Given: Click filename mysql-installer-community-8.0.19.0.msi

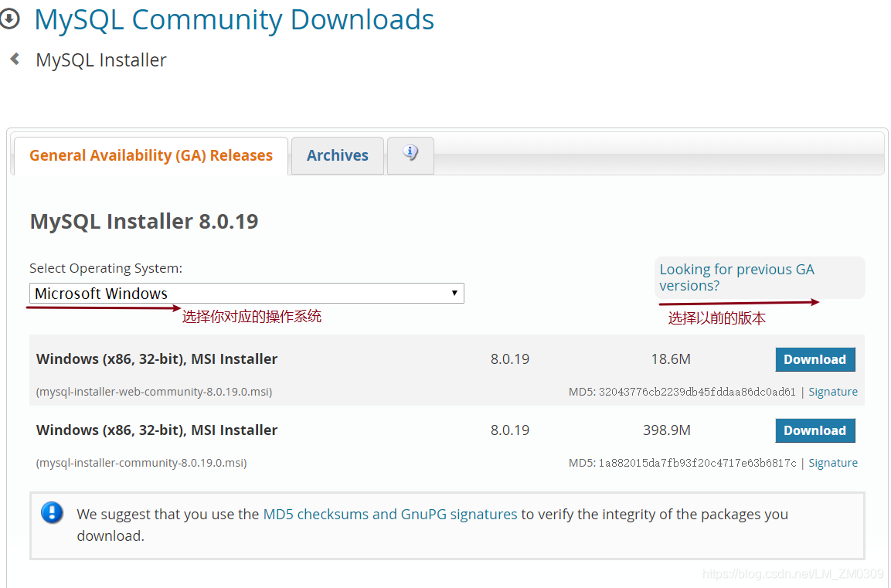Looking at the screenshot, I should 141,463.
